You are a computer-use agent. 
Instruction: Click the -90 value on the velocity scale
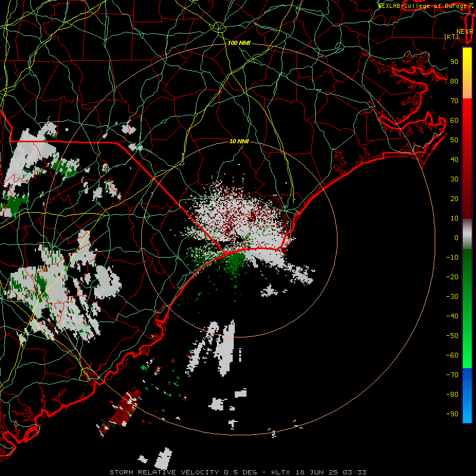pos(452,414)
